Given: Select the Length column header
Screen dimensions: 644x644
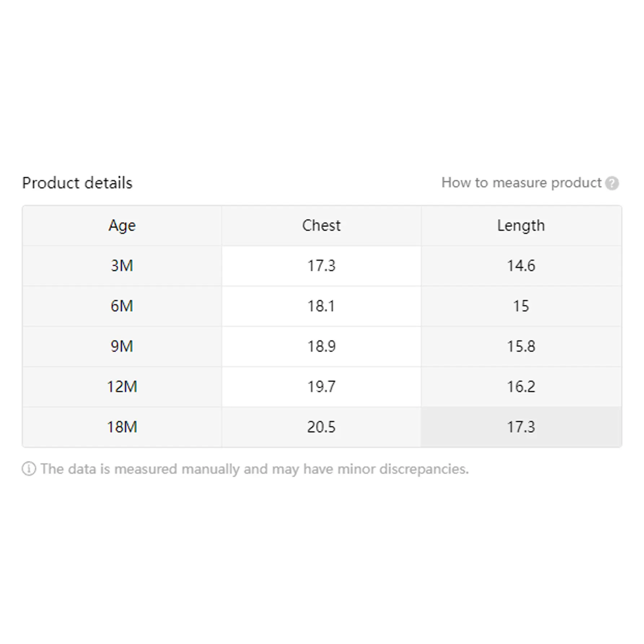Looking at the screenshot, I should (x=521, y=226).
